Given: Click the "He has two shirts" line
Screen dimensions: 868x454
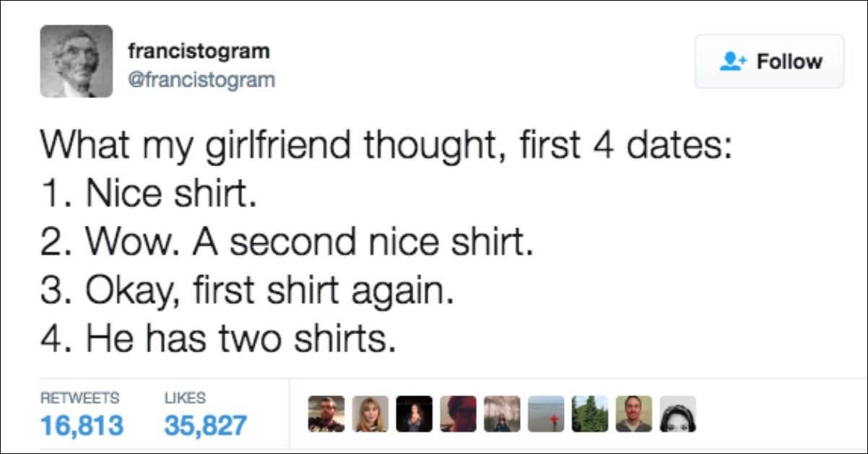Looking at the screenshot, I should pyautogui.click(x=217, y=339).
